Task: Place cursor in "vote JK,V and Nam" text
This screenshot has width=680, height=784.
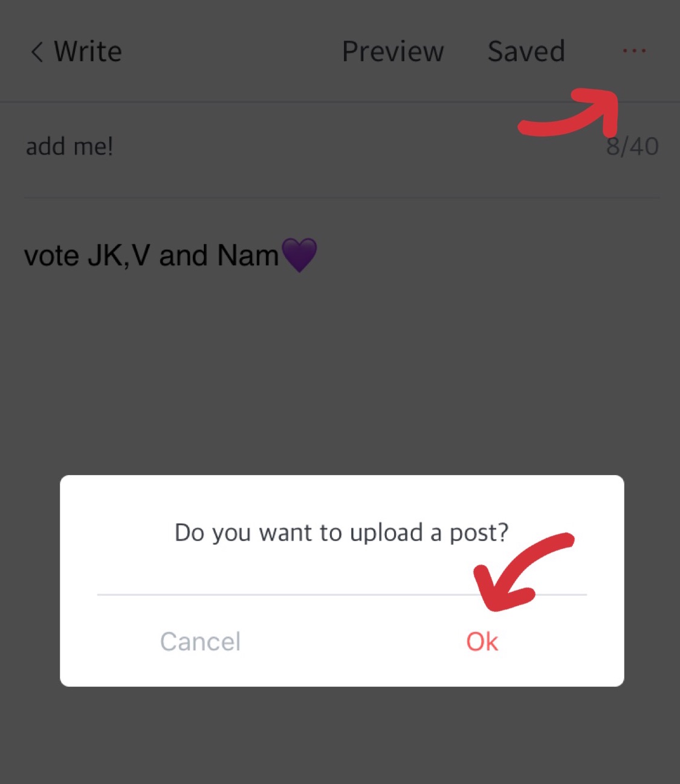Action: 151,255
